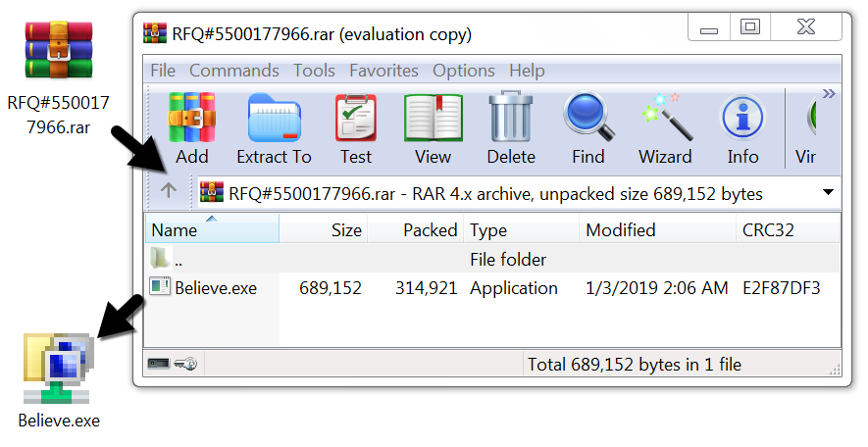
Task: Open the File menu
Action: click(163, 71)
